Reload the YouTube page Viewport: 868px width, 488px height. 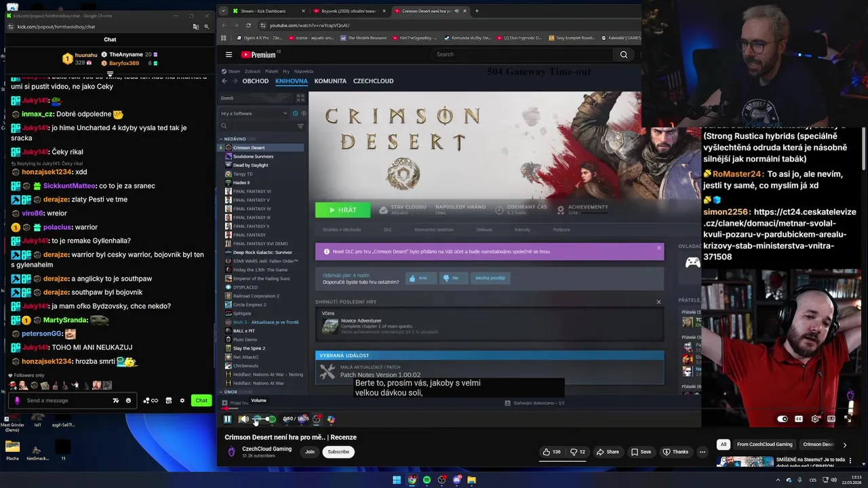tap(248, 25)
